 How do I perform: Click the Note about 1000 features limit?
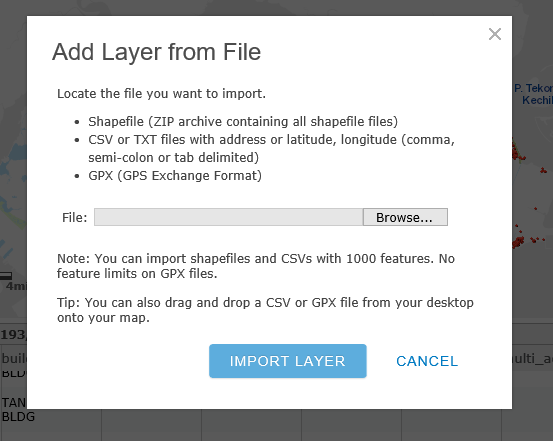click(x=256, y=266)
